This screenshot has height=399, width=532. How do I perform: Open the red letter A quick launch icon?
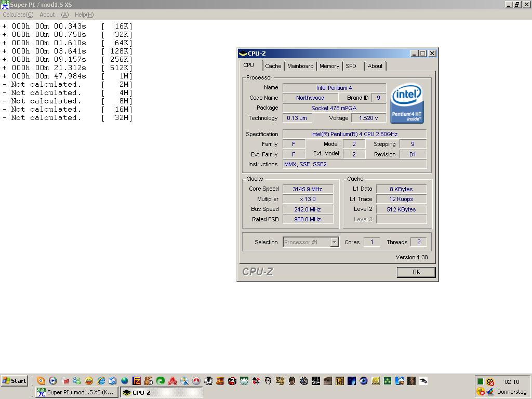click(172, 381)
